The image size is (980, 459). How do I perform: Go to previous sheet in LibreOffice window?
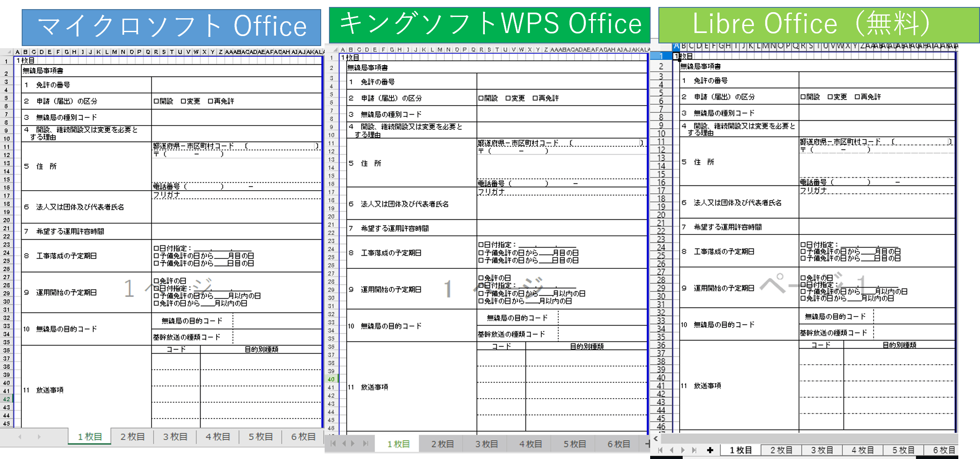click(671, 450)
